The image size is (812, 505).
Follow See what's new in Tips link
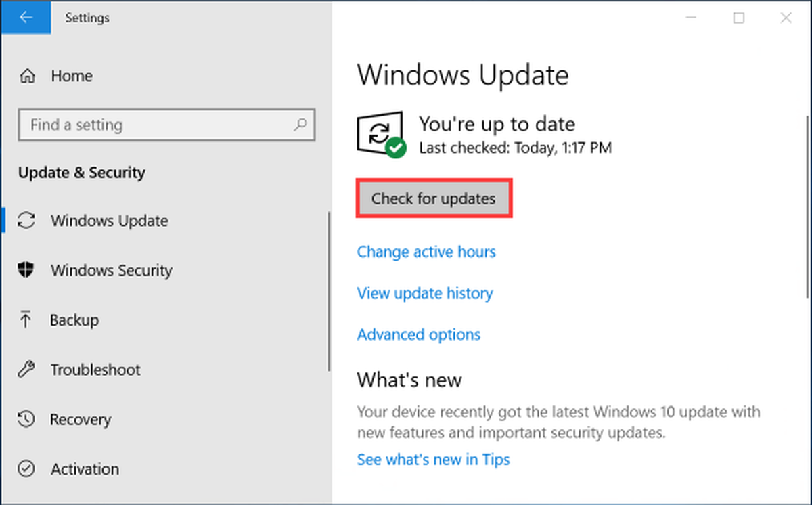tap(434, 460)
